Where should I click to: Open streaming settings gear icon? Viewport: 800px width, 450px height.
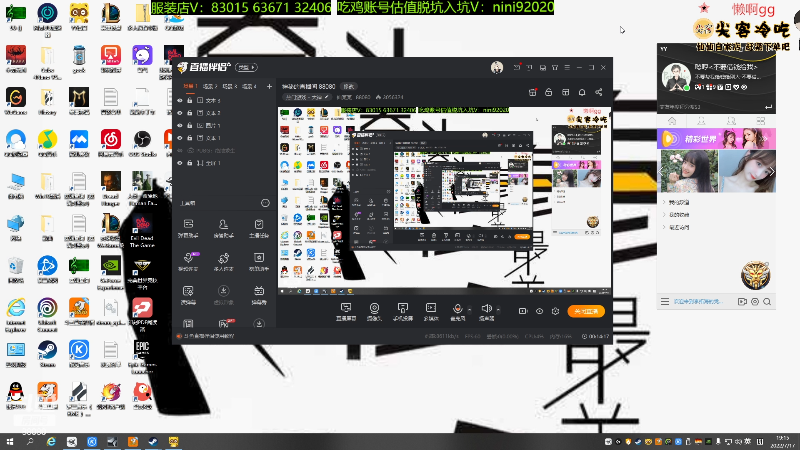556,311
